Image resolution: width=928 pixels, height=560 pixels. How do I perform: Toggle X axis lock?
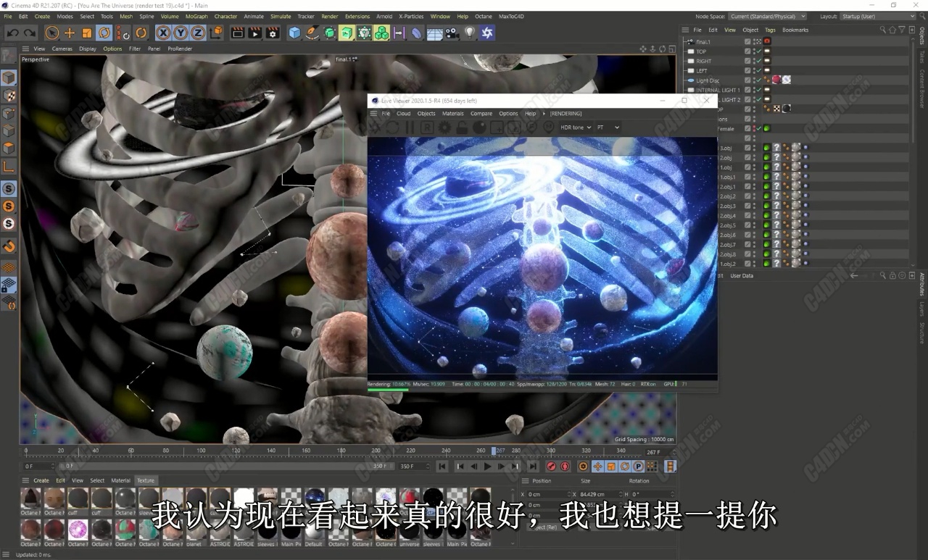click(x=163, y=33)
